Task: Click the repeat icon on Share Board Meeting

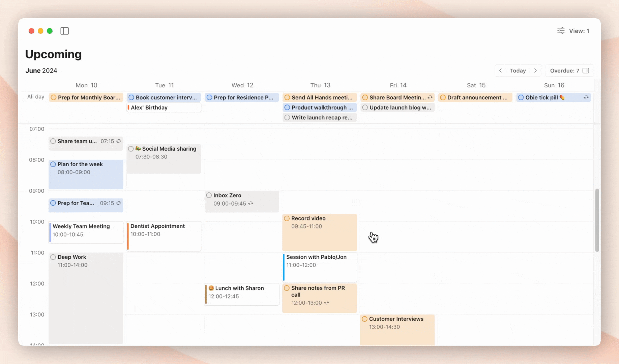Action: click(430, 97)
